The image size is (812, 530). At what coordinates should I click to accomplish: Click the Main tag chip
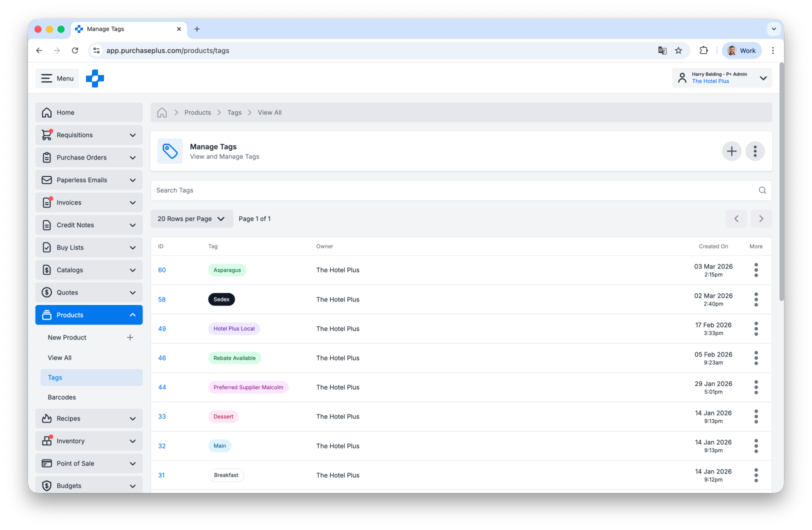point(219,446)
